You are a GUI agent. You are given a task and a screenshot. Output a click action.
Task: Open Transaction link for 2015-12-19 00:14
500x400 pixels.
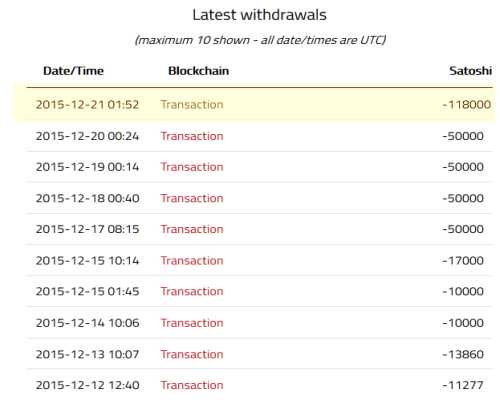click(192, 167)
